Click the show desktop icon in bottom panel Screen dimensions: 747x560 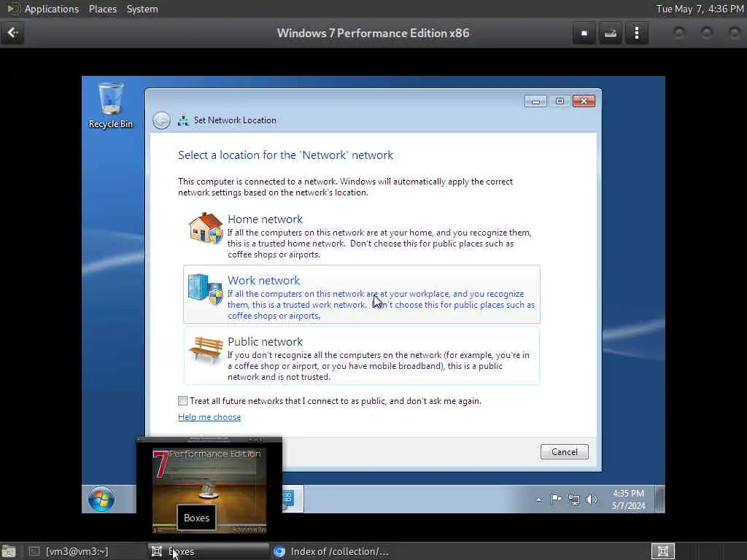(x=9, y=551)
